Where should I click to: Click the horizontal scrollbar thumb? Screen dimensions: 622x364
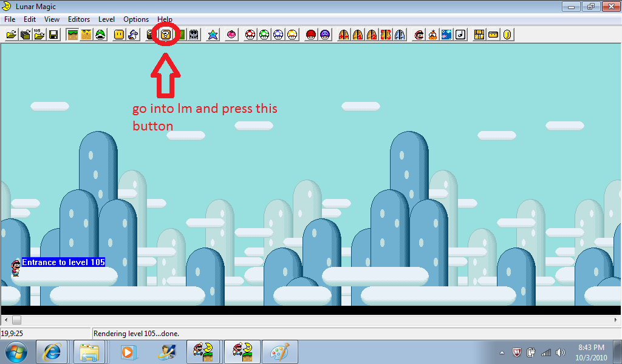click(x=16, y=320)
